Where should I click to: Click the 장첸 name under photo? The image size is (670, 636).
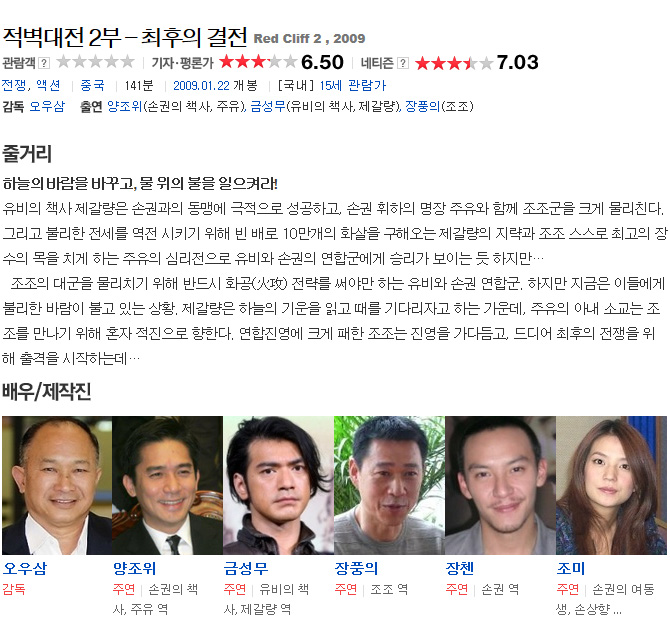459,568
